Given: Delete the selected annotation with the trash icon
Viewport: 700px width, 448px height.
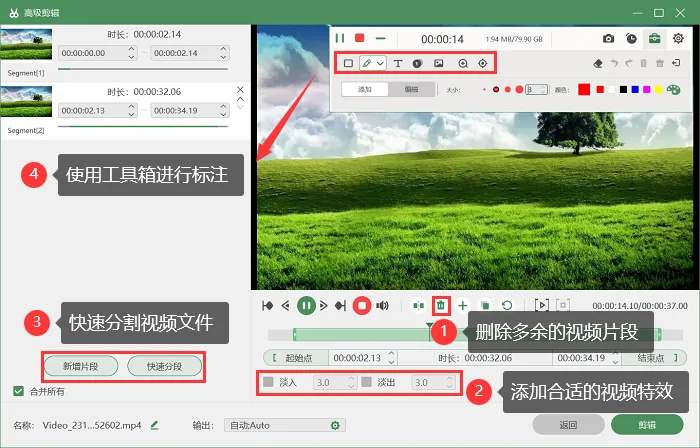Looking at the screenshot, I should (x=643, y=63).
